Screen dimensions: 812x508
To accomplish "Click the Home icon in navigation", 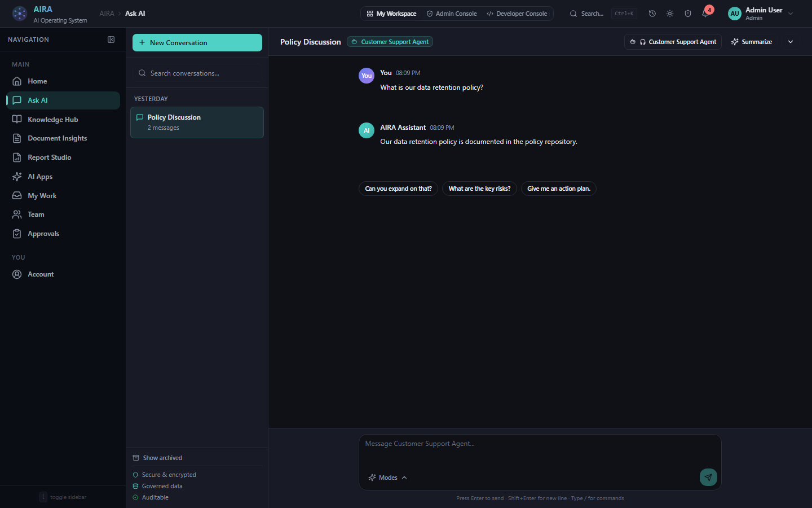I will click(x=17, y=81).
